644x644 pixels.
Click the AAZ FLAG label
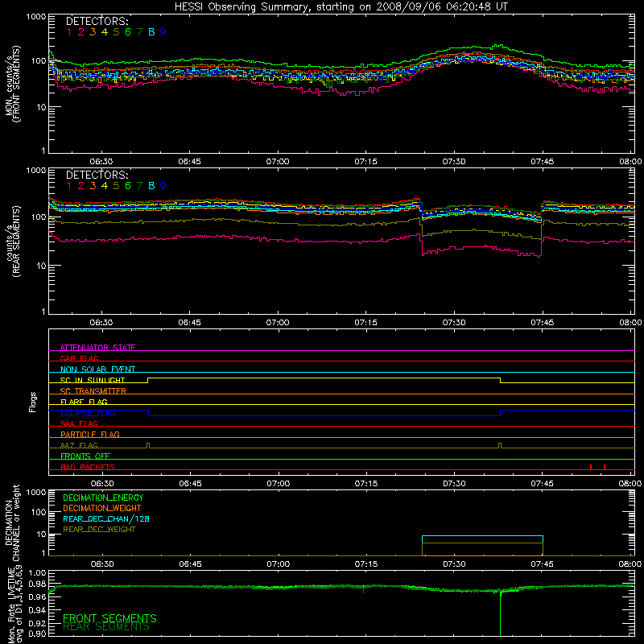point(79,445)
